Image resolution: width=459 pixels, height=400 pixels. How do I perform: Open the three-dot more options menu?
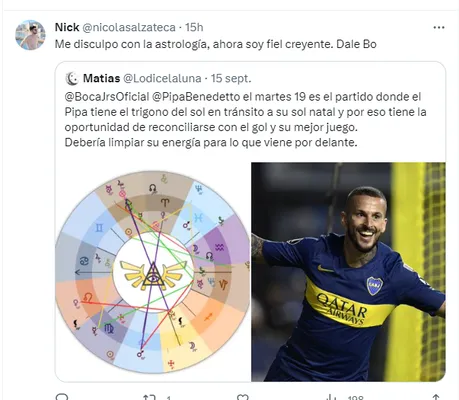click(x=439, y=28)
